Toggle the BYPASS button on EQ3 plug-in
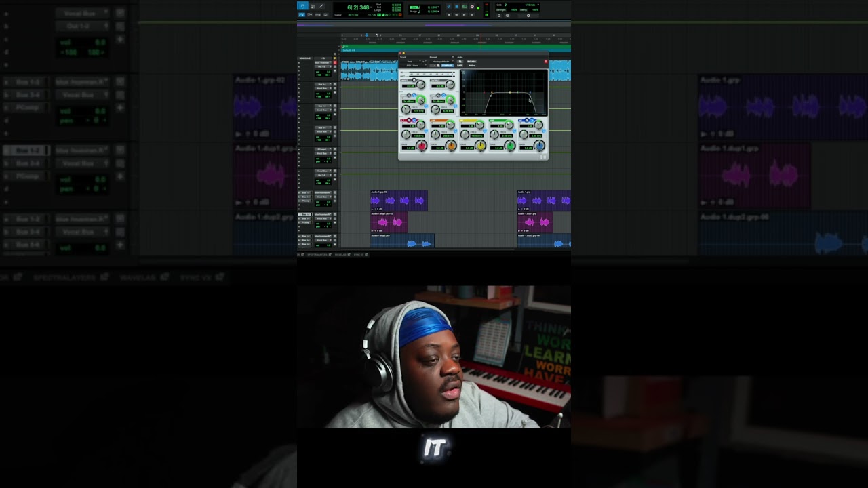This screenshot has height=488, width=868. tap(471, 62)
